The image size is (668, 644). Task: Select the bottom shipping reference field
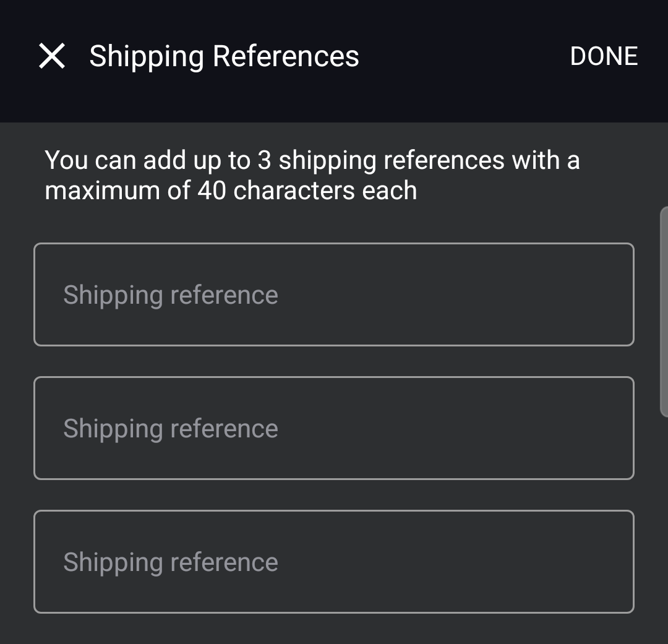[334, 562]
